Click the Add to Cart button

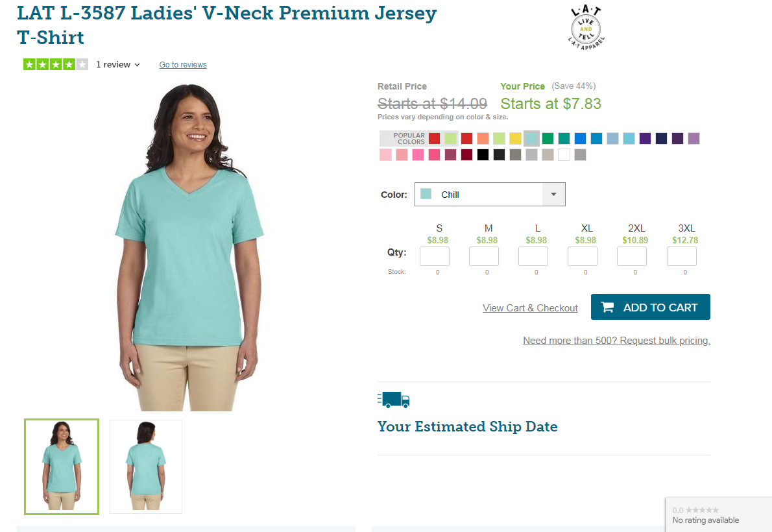click(x=651, y=307)
